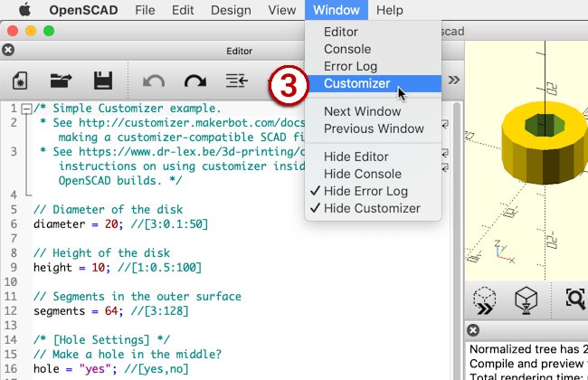
Task: Click the '/* [Hole Settings] */' line
Action: pyautogui.click(x=101, y=340)
